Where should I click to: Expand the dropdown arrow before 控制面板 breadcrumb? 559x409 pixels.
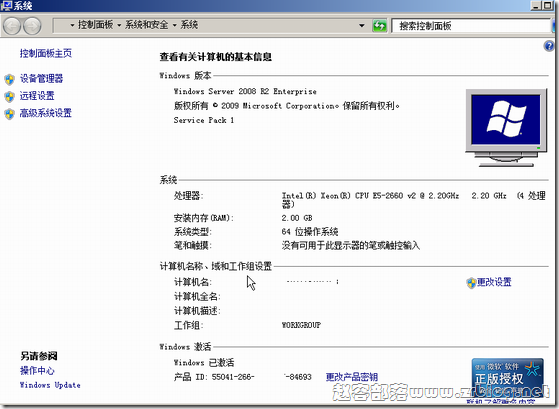tap(72, 25)
